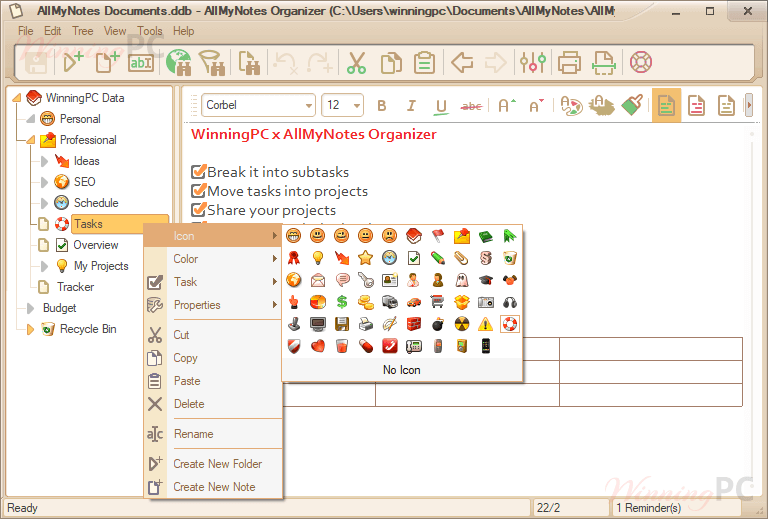768x519 pixels.
Task: Open the font color palette icon
Action: click(571, 105)
